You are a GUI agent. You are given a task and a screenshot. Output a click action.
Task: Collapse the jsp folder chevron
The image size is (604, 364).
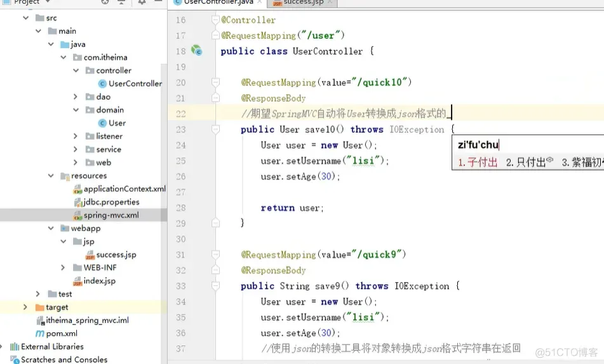(x=64, y=241)
